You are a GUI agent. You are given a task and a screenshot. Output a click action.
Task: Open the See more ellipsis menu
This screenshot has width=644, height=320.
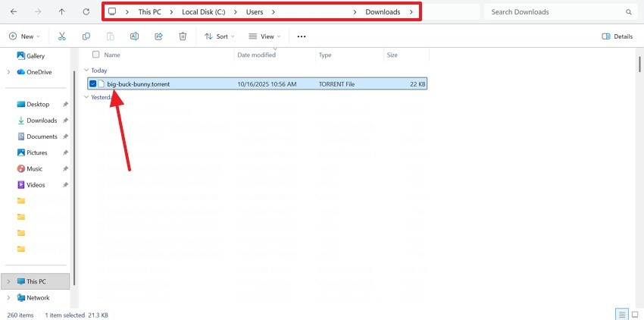[x=302, y=36]
